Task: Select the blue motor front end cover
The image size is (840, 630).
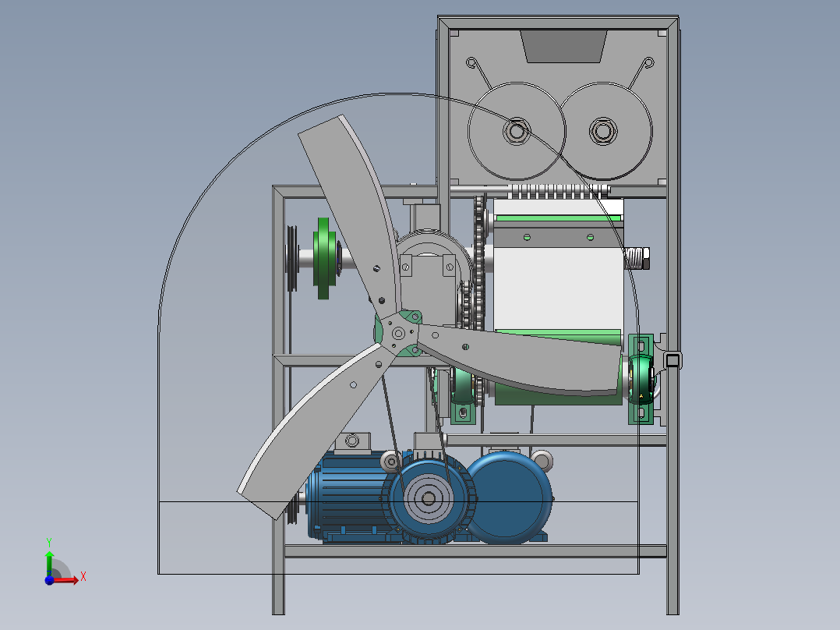Action: coord(428,499)
